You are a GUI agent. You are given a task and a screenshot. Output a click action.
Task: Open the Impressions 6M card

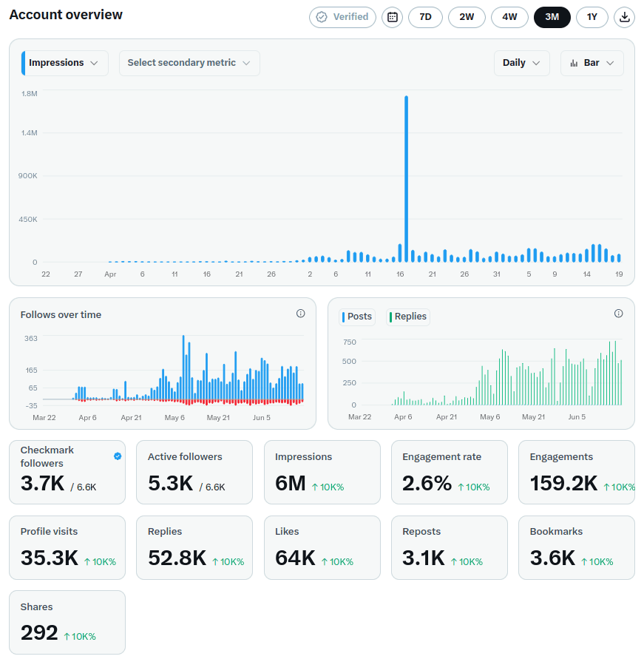(322, 472)
